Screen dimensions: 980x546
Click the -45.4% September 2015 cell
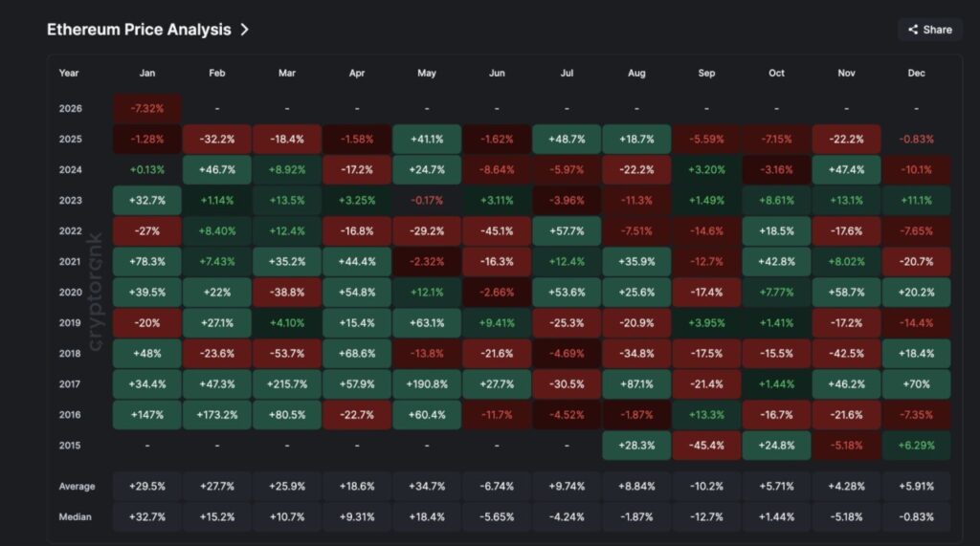point(706,446)
